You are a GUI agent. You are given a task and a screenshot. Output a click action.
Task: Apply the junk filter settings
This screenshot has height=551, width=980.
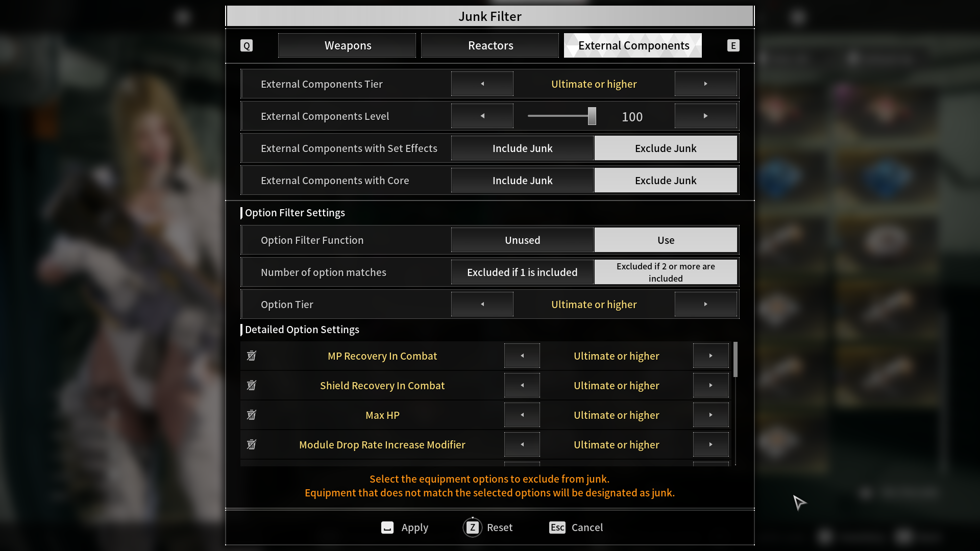tap(405, 528)
